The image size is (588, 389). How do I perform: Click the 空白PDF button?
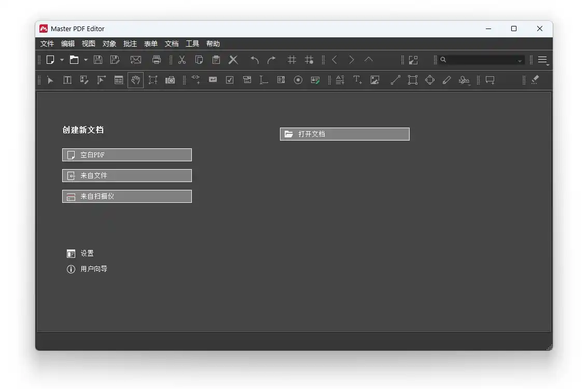pos(127,155)
